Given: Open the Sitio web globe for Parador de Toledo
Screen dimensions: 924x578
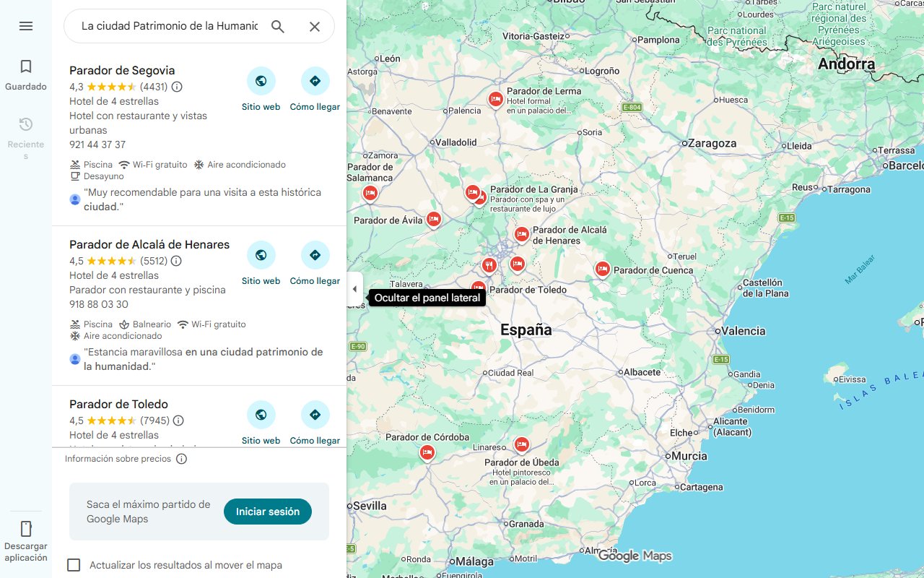Looking at the screenshot, I should pos(261,414).
